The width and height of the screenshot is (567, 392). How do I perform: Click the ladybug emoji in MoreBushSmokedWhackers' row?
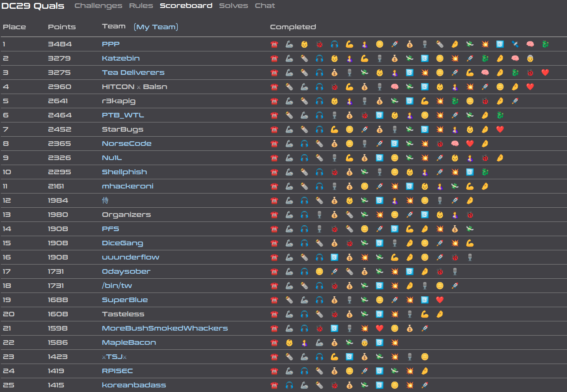click(319, 328)
